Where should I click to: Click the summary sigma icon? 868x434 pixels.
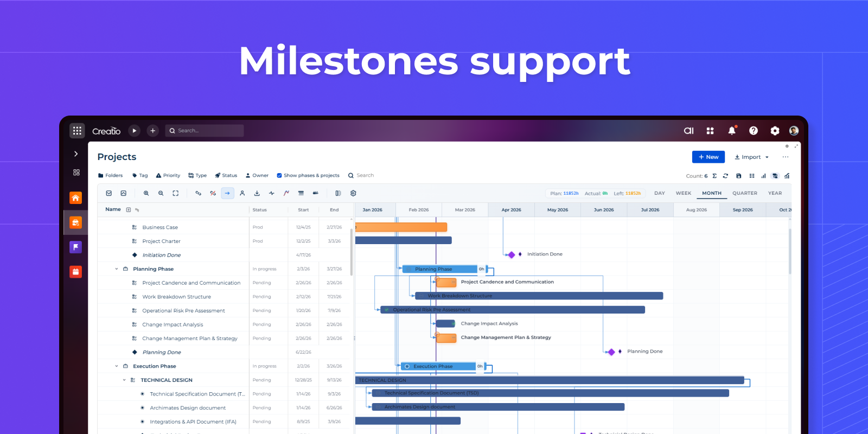click(x=714, y=176)
